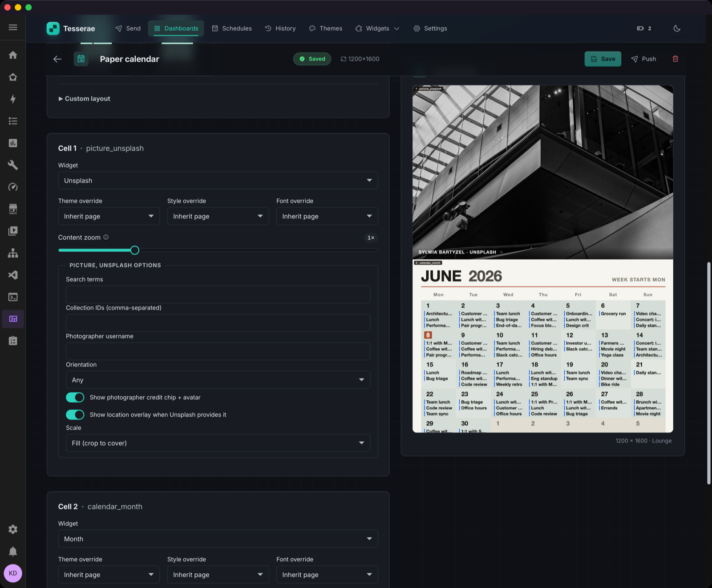The image size is (712, 588).
Task: Expand the Custom layout section
Action: [x=84, y=99]
